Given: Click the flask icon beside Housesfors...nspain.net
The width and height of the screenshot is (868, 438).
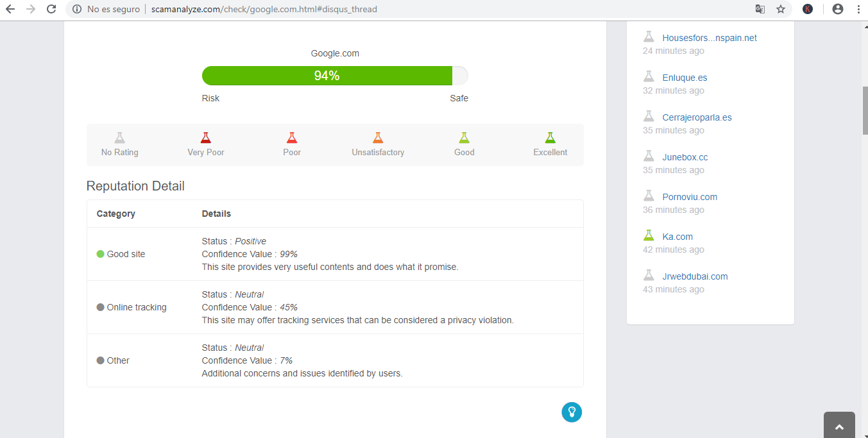Looking at the screenshot, I should [x=649, y=37].
